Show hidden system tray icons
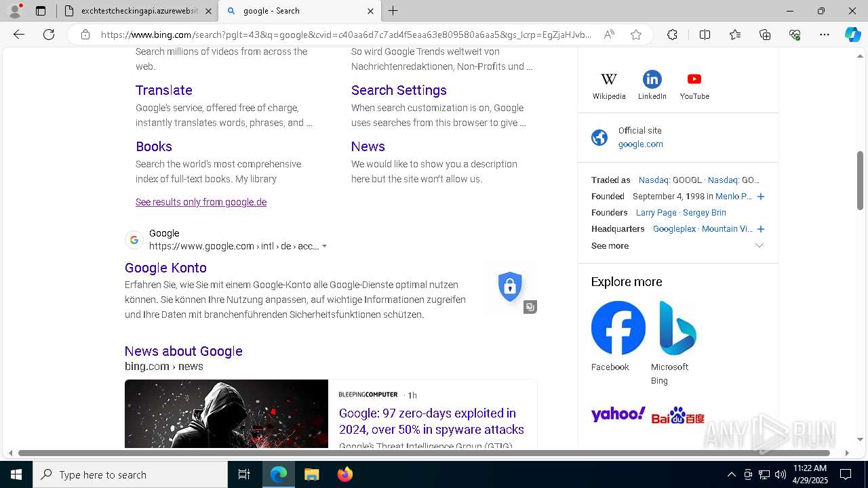Screen dimensions: 868x488 point(731,474)
